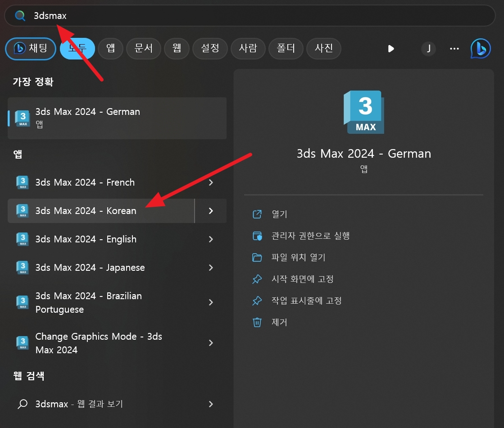Image resolution: width=504 pixels, height=428 pixels.
Task: Open the three-dot options menu
Action: click(454, 49)
